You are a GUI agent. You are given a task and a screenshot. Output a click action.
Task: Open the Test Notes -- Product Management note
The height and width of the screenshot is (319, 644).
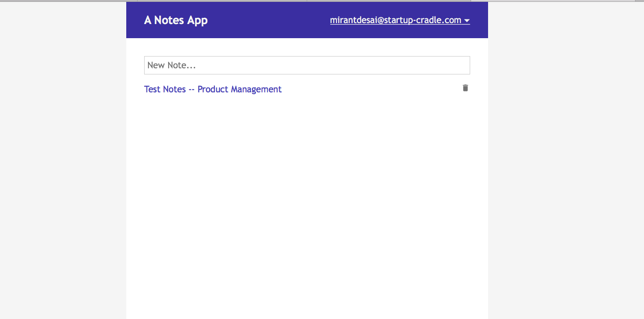212,89
